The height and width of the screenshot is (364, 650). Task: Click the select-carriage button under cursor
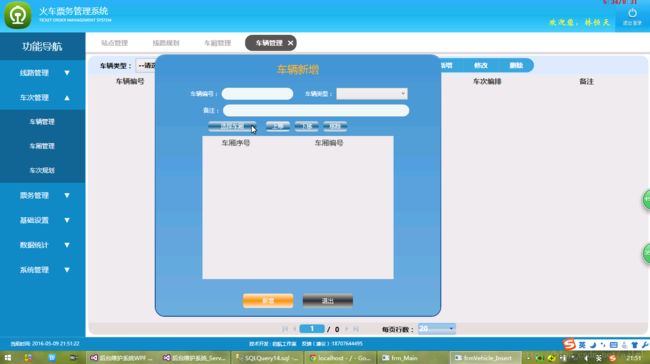(232, 126)
